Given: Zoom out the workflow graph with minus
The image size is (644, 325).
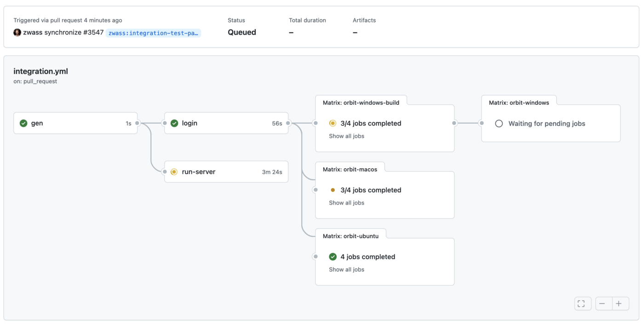Looking at the screenshot, I should [604, 303].
